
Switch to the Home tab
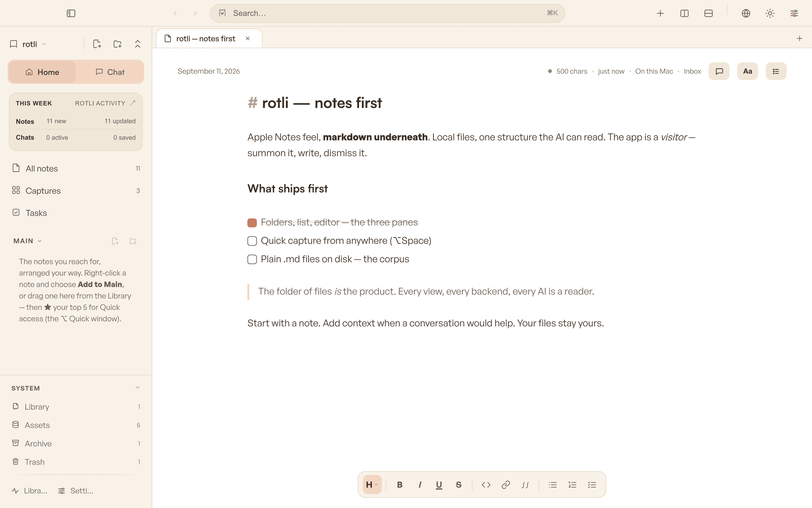[x=42, y=72]
